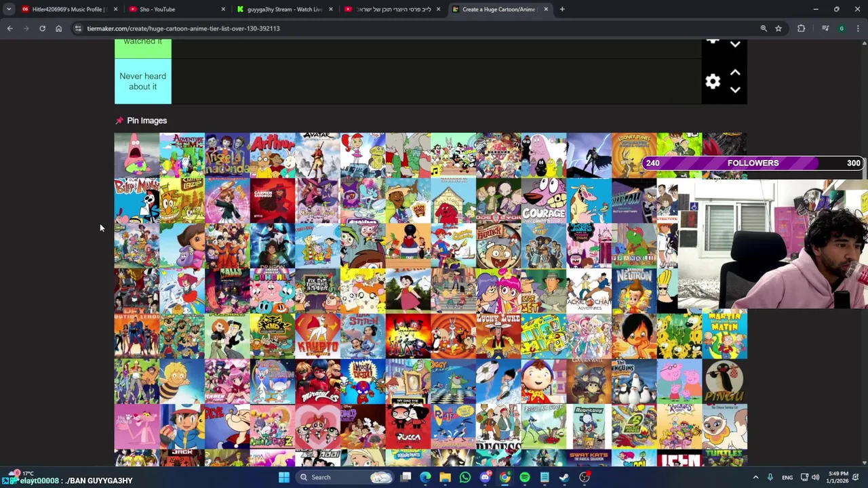Select the Carmen Sandiego image
Image resolution: width=868 pixels, height=488 pixels.
273,201
